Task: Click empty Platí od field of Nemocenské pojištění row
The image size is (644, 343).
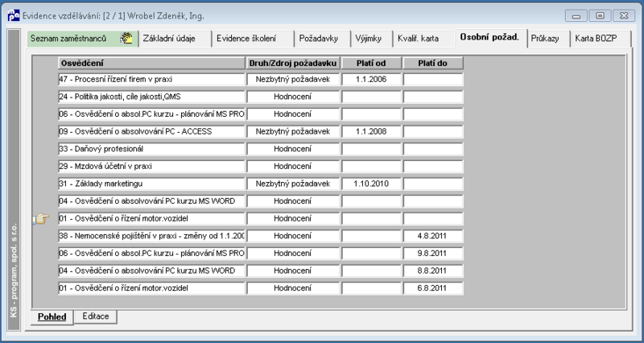Action: [372, 236]
